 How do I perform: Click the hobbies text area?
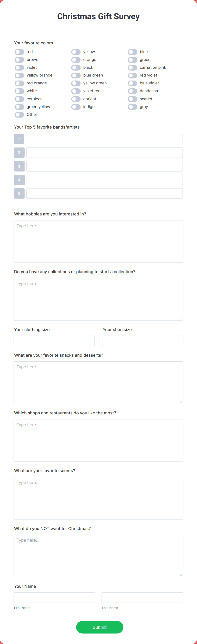point(98,241)
